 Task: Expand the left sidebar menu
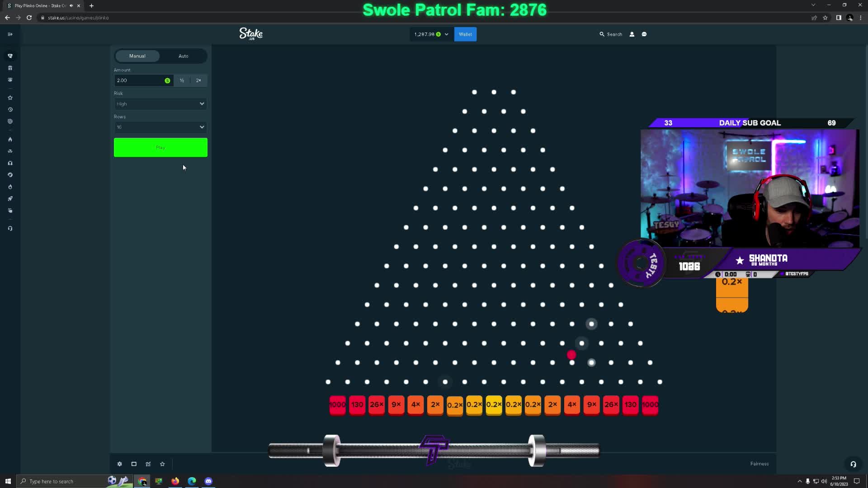pos(10,34)
